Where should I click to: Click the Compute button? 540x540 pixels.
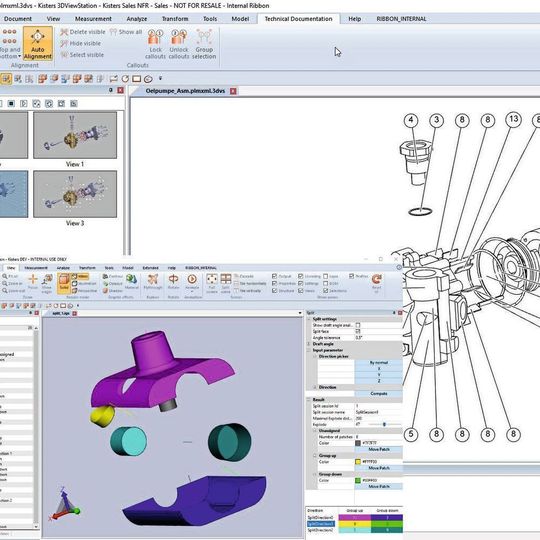(378, 393)
